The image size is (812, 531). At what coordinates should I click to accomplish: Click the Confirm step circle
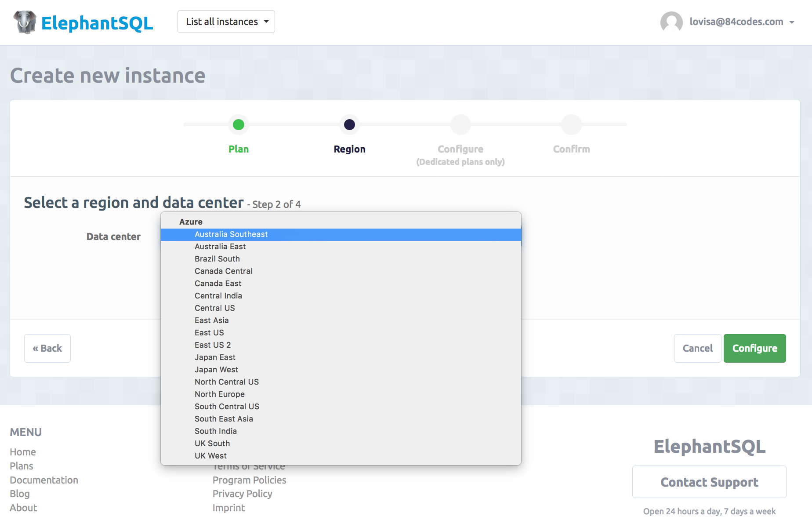point(571,125)
